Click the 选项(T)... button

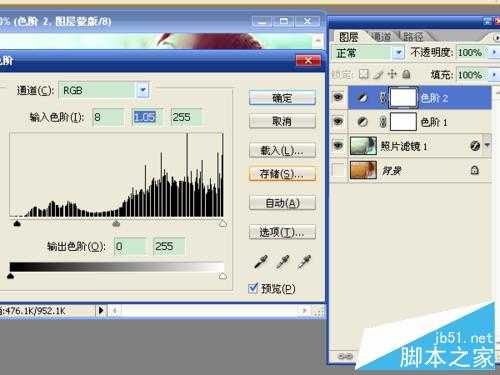[x=282, y=232]
